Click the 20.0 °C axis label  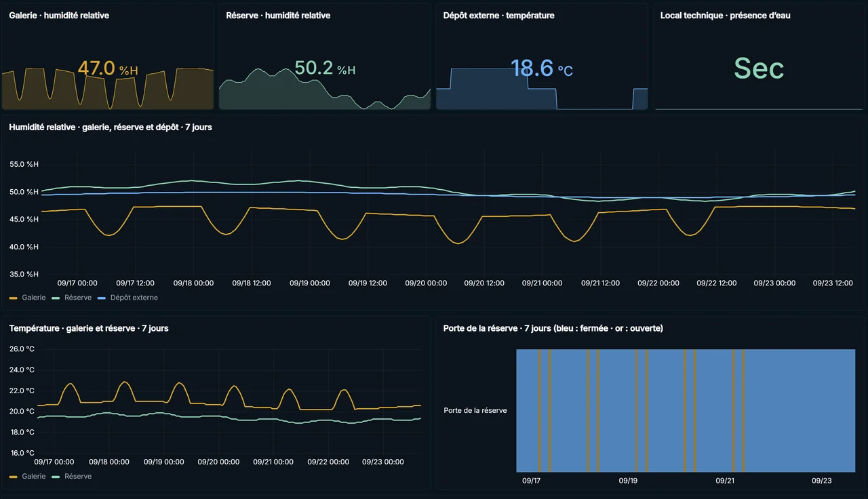click(22, 412)
